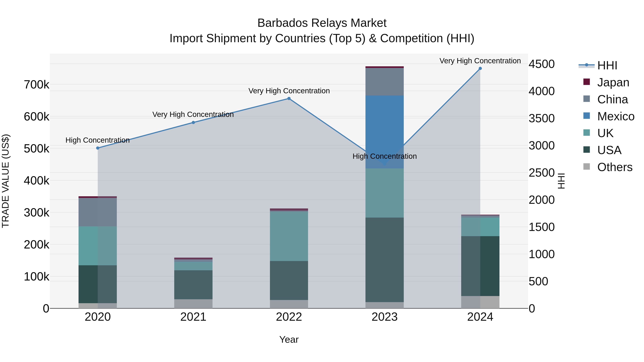Click the 4500 HHI axis tick label
This screenshot has height=362, width=644.
tap(542, 64)
